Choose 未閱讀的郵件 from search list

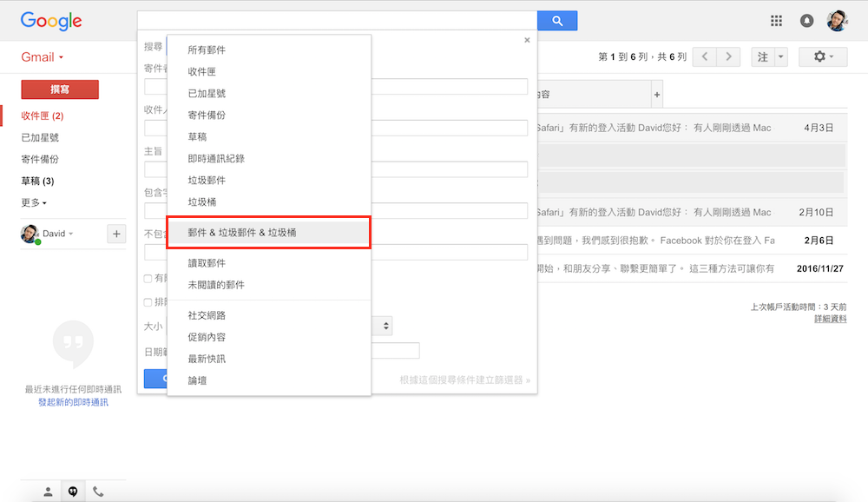(x=216, y=285)
